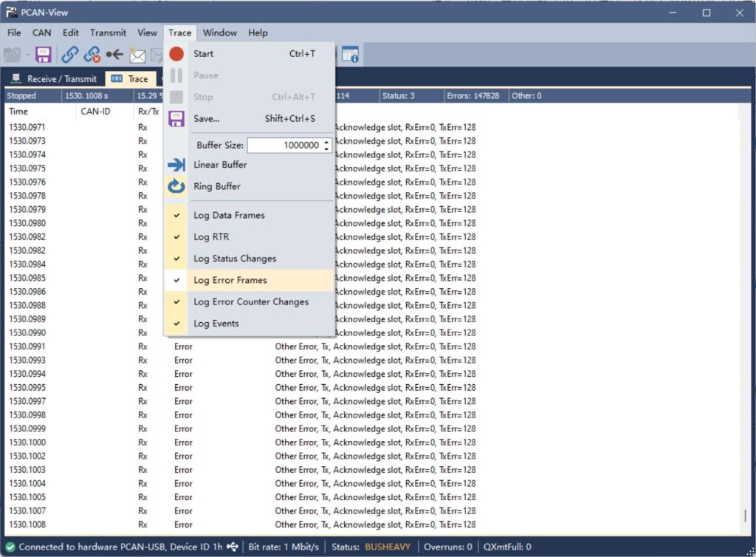Click the error description in the 1530.0994 row
Viewport: 756px width, 557px height.
[375, 374]
